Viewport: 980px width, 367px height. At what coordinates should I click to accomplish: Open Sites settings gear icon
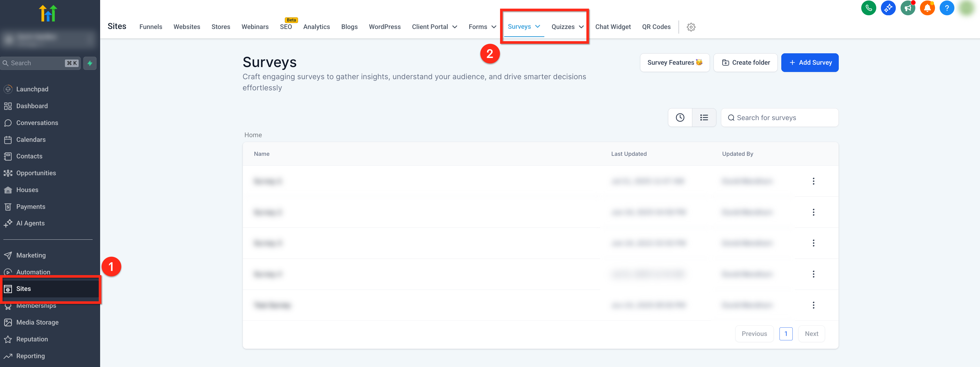coord(691,27)
